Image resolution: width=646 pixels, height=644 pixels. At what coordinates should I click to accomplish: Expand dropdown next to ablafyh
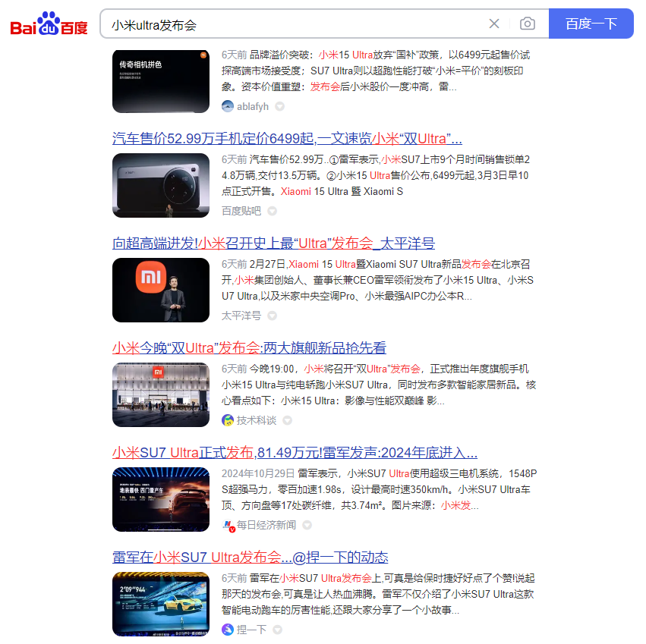(280, 107)
